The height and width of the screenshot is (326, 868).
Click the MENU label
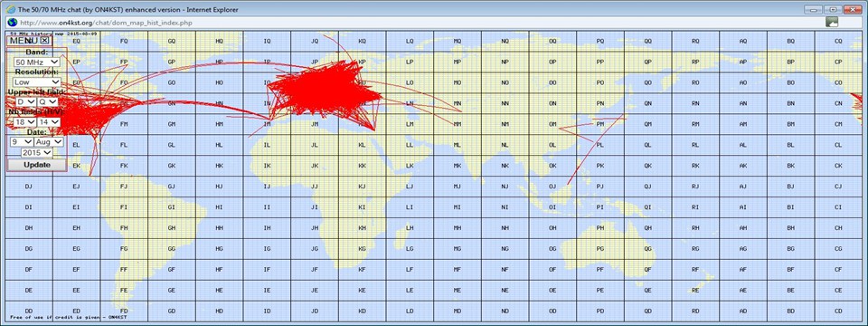point(24,41)
